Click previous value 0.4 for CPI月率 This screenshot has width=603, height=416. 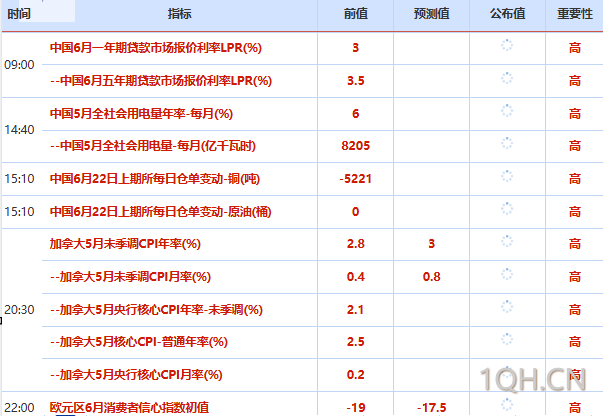[x=355, y=277]
